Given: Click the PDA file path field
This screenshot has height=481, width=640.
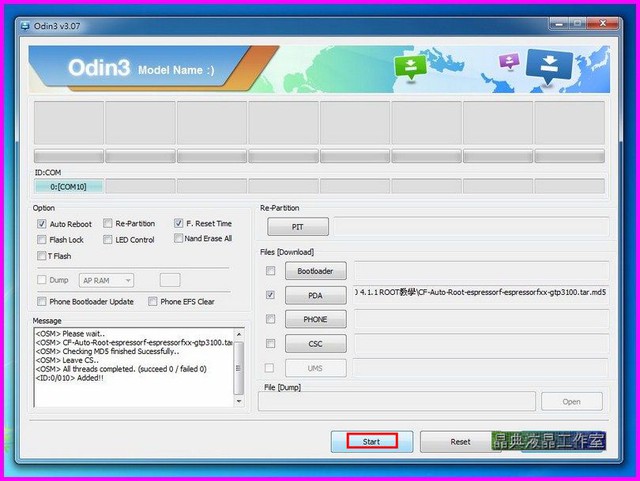Looking at the screenshot, I should pyautogui.click(x=480, y=296).
